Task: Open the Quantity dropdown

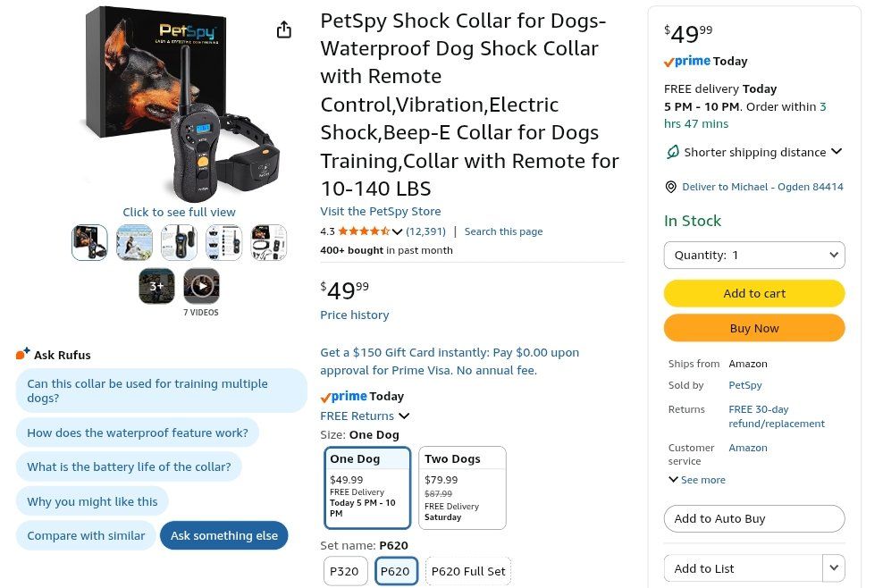Action: coord(753,255)
